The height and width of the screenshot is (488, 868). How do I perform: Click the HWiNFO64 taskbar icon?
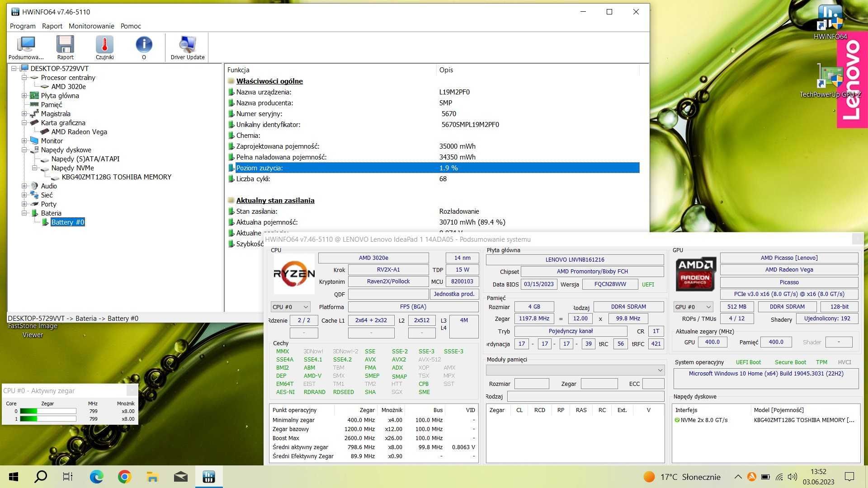tap(209, 477)
